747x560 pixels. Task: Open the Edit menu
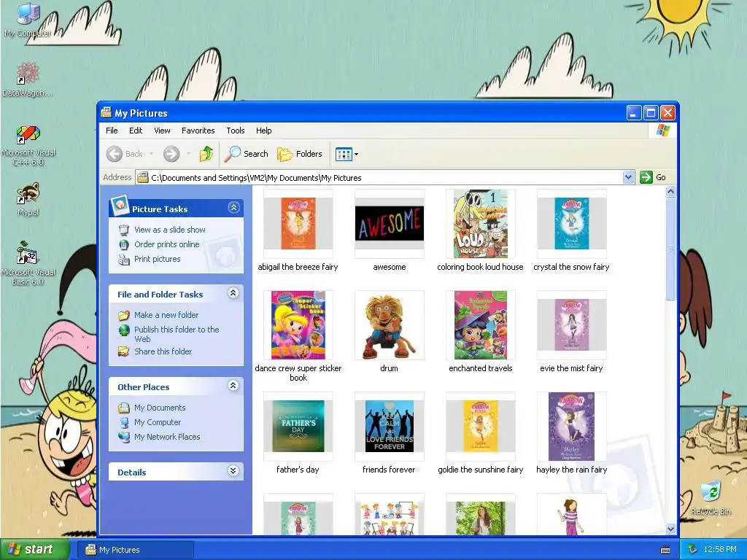coord(136,131)
